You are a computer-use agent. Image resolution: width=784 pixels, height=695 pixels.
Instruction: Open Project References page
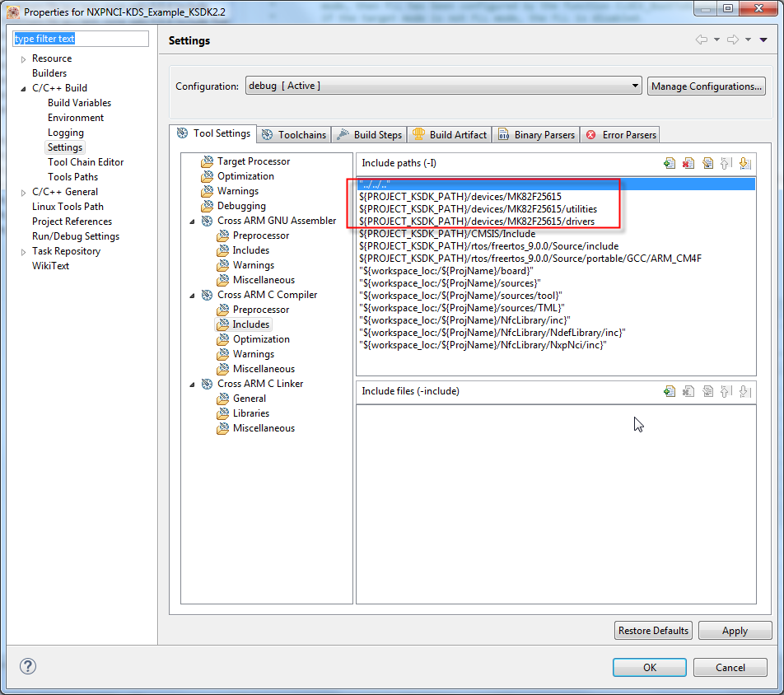(72, 222)
